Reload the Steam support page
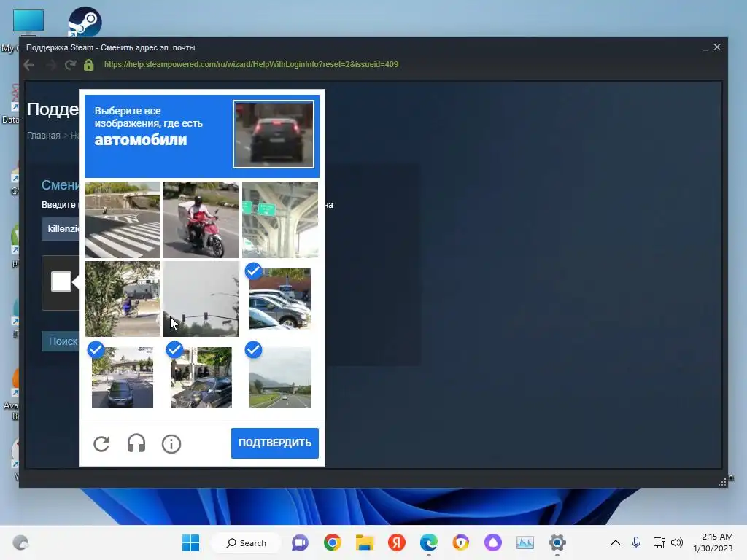The width and height of the screenshot is (747, 560). coord(71,65)
